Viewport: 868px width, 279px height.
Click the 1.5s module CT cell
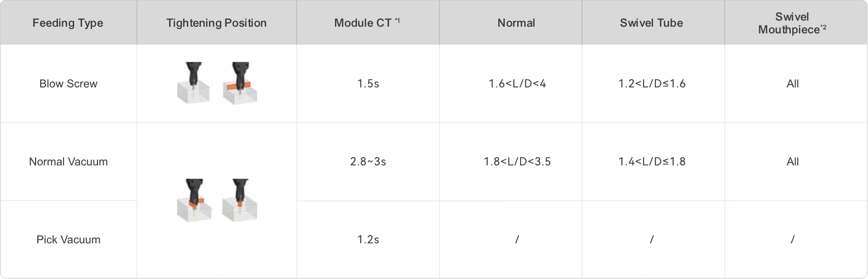tap(368, 84)
